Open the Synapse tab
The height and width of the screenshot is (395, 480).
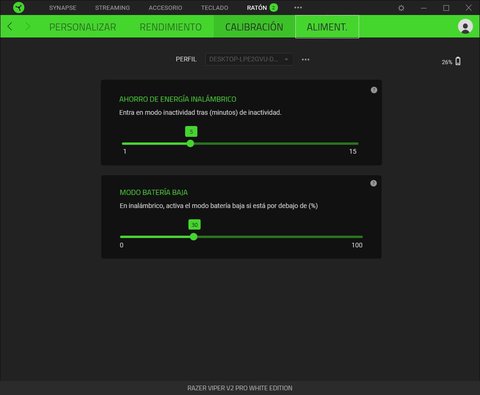63,8
